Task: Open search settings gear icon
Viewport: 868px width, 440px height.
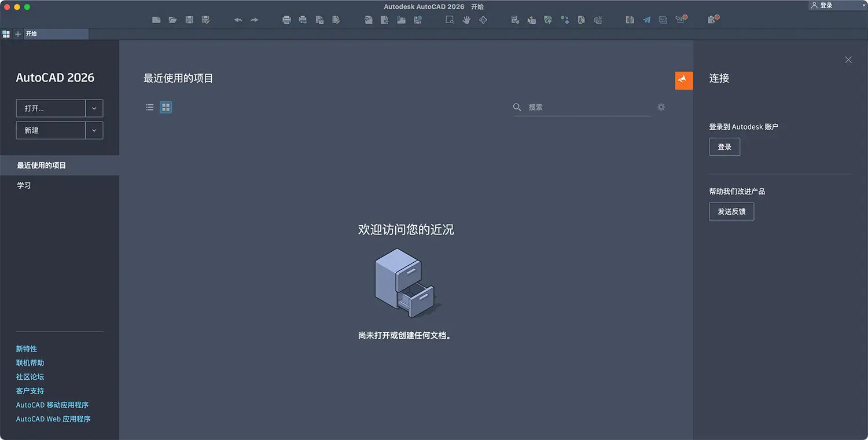Action: pyautogui.click(x=661, y=107)
